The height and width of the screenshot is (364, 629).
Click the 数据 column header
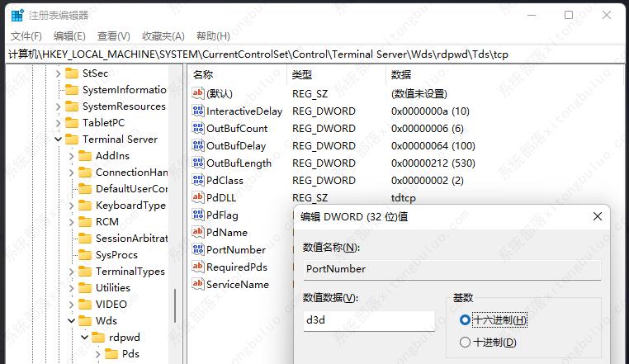coord(401,74)
